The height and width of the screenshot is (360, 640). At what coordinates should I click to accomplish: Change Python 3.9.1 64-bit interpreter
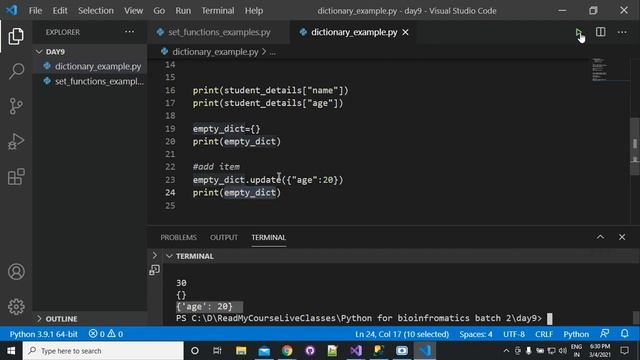[x=44, y=334]
